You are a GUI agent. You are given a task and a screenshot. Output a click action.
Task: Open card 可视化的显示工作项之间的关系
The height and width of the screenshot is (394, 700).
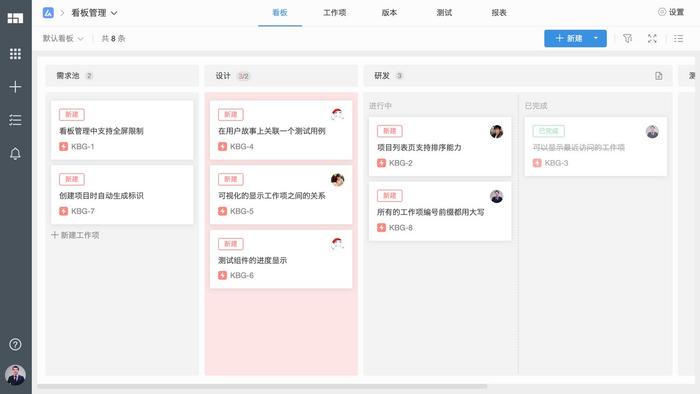[281, 195]
